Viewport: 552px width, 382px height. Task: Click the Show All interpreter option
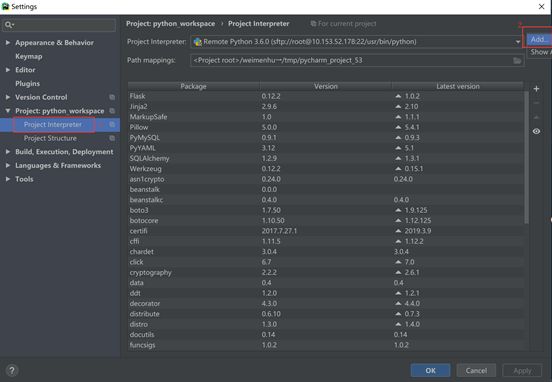[x=540, y=52]
